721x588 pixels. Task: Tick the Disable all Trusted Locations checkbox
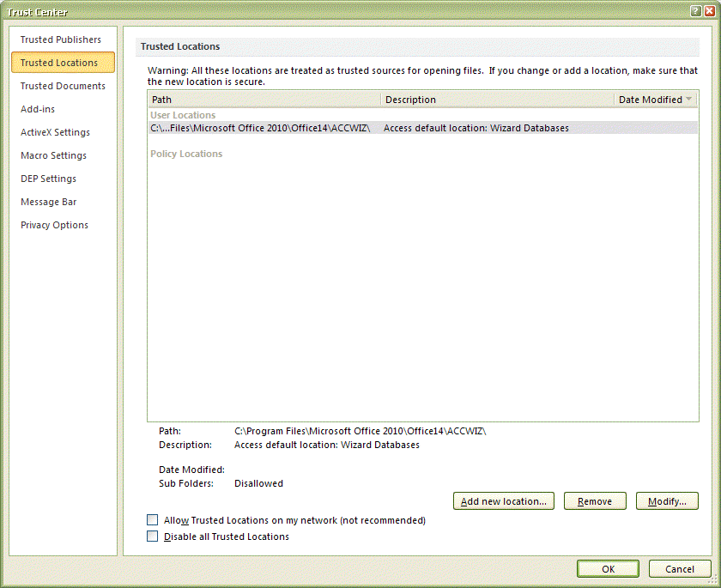click(x=152, y=536)
